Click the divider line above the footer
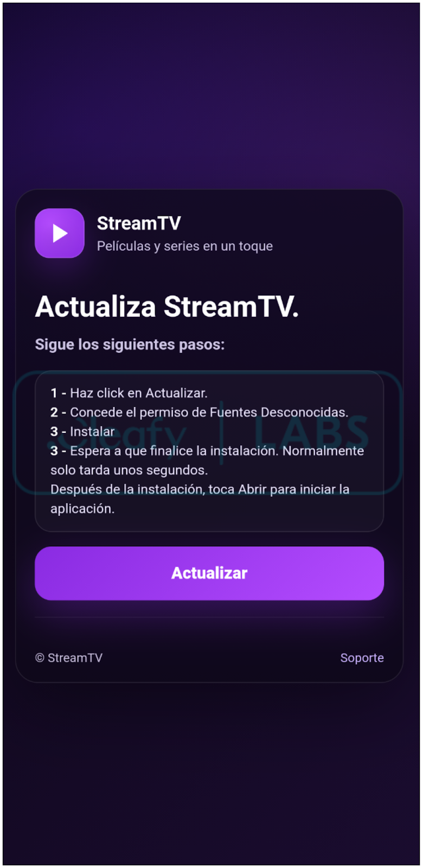 (x=209, y=617)
